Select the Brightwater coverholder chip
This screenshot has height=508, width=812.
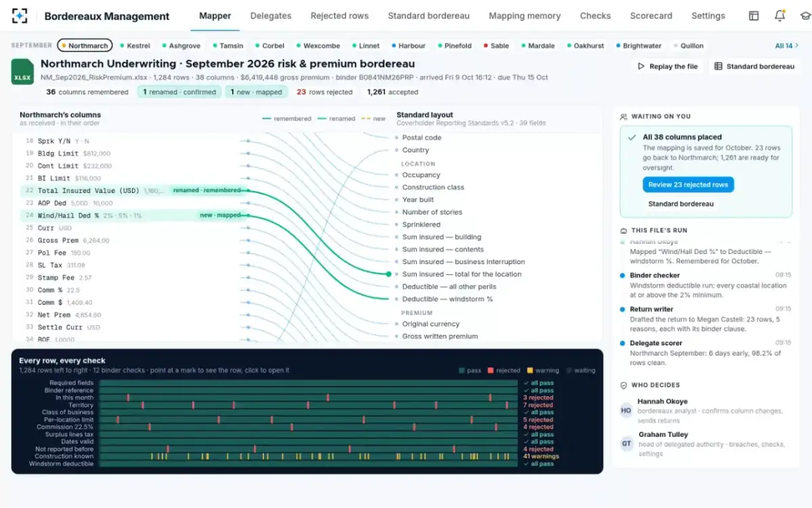[638, 45]
